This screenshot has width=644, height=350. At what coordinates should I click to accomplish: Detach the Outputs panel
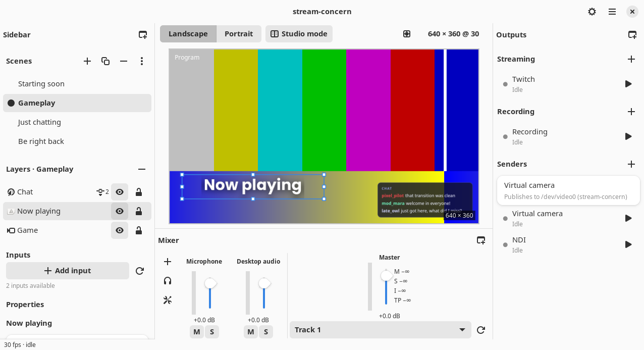(632, 35)
